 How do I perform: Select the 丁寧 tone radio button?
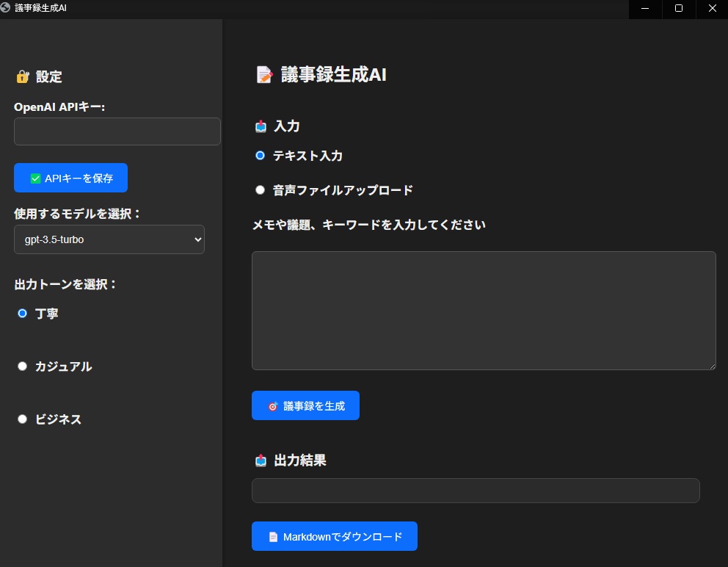22,314
